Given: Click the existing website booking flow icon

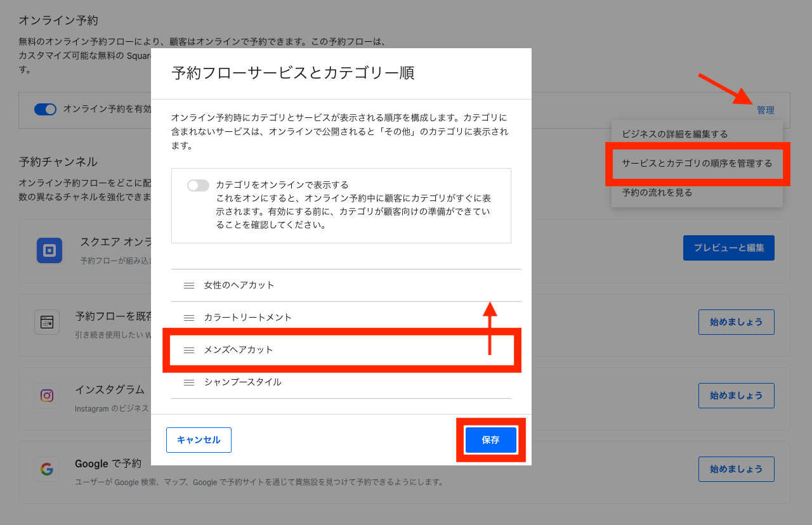Looking at the screenshot, I should point(47,322).
